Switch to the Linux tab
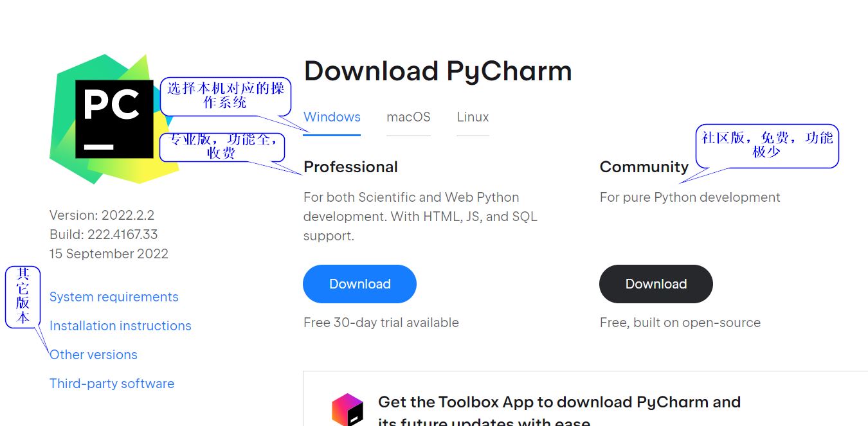The image size is (868, 426). coord(473,117)
